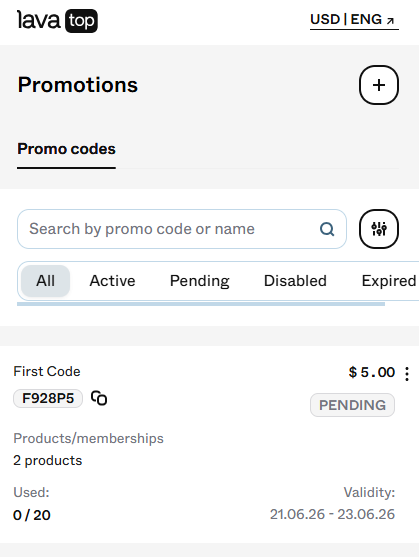This screenshot has width=419, height=557.
Task: Click the 2 products text
Action: click(48, 461)
